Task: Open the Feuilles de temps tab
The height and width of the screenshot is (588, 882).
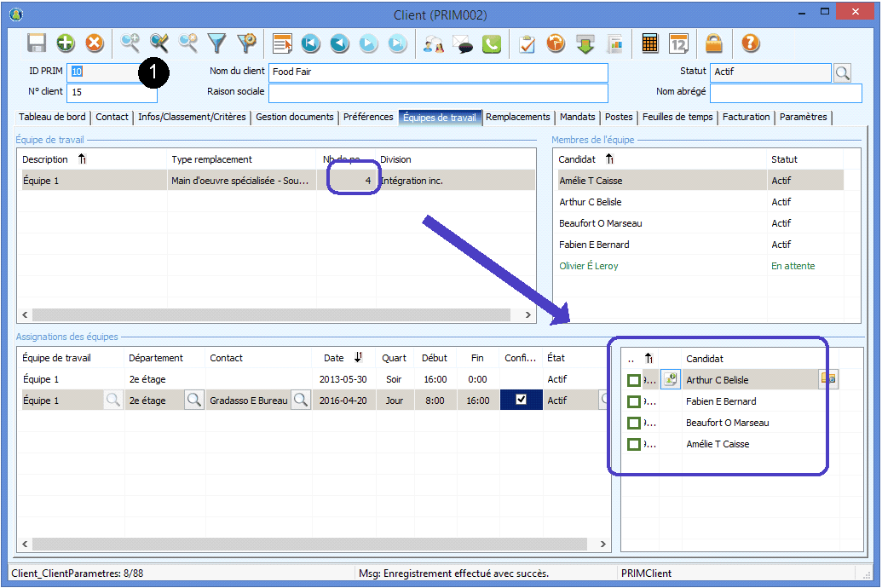Action: pos(677,118)
